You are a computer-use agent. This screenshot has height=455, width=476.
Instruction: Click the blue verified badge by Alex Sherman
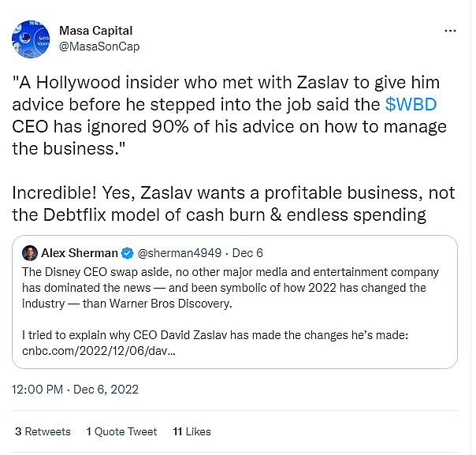[x=125, y=253]
